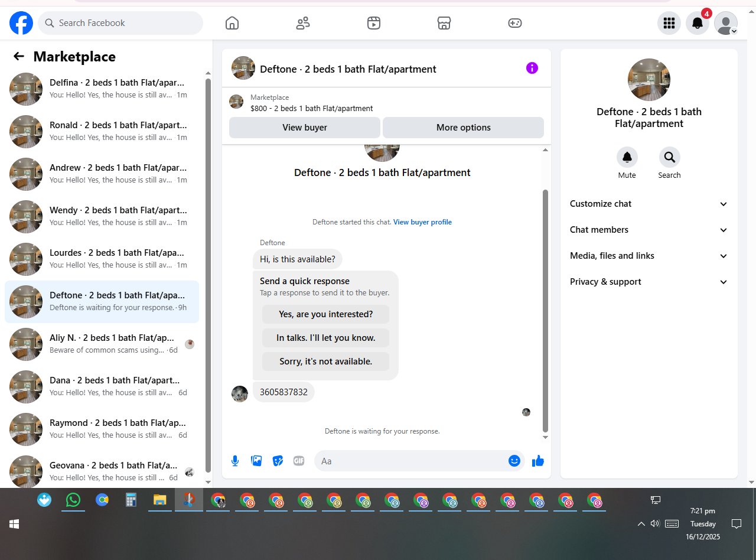This screenshot has height=560, width=756.
Task: Go to the Home feed icon
Action: [232, 23]
